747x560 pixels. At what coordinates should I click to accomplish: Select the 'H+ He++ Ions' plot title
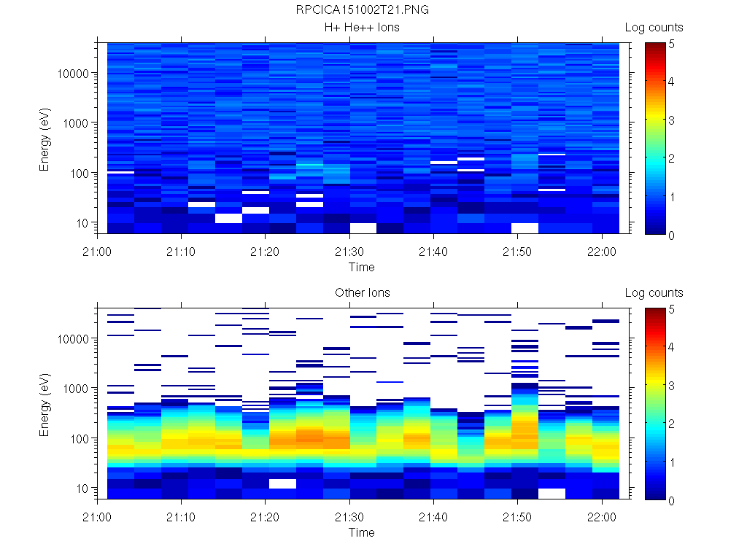pyautogui.click(x=362, y=28)
